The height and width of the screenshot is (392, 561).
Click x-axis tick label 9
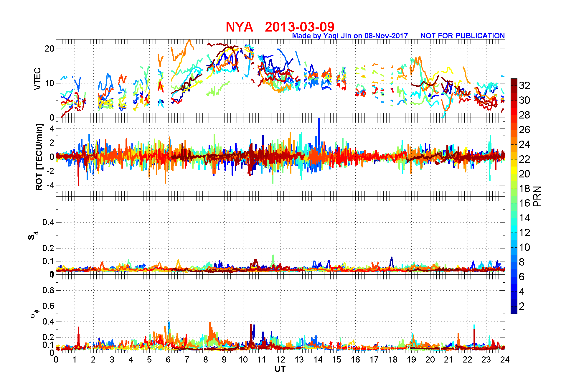click(224, 360)
